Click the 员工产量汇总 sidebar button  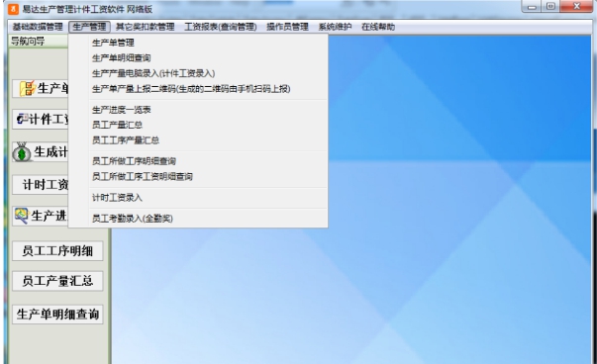(x=57, y=281)
